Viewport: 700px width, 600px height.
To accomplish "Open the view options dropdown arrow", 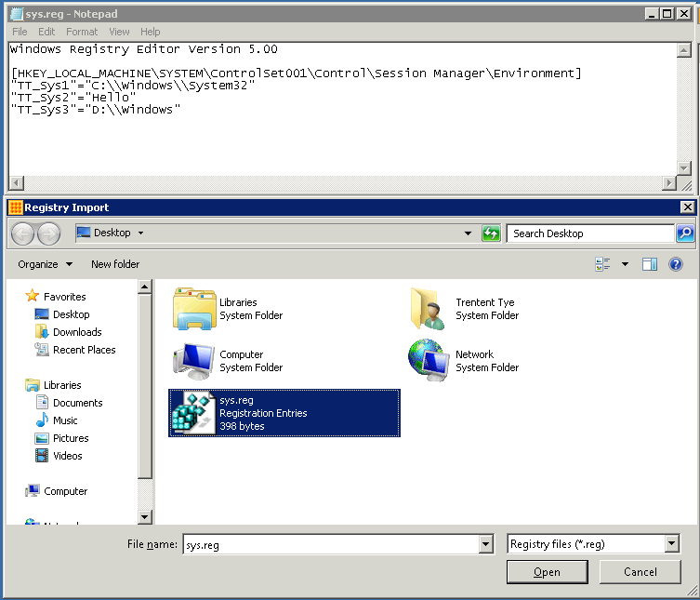I will point(625,264).
